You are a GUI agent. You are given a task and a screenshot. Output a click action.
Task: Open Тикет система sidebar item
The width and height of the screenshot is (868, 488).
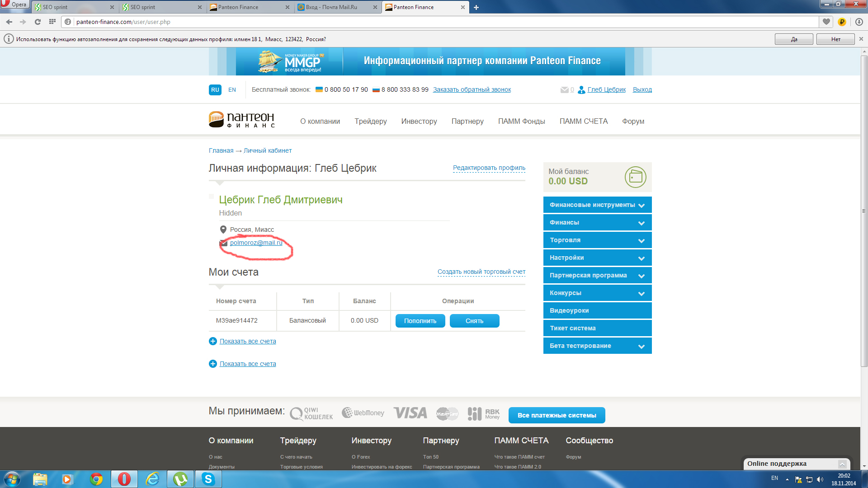pos(597,328)
